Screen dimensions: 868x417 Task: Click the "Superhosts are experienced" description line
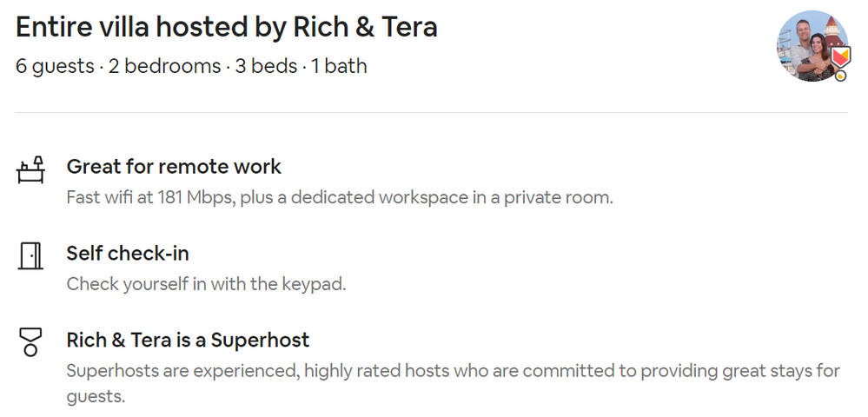coord(453,371)
